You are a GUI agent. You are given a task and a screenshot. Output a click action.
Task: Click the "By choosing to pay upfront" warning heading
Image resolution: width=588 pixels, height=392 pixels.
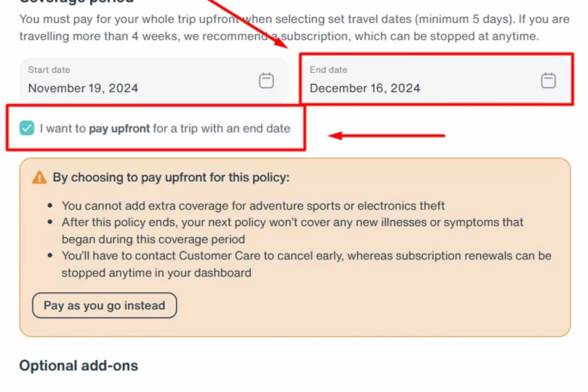tap(171, 177)
